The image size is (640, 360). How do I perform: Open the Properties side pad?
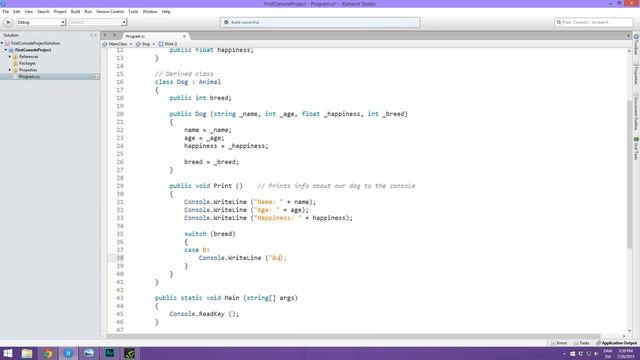point(636,73)
